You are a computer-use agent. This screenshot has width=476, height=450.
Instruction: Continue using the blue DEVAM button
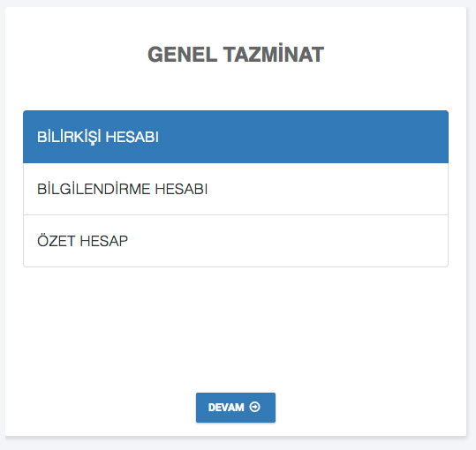tap(236, 408)
